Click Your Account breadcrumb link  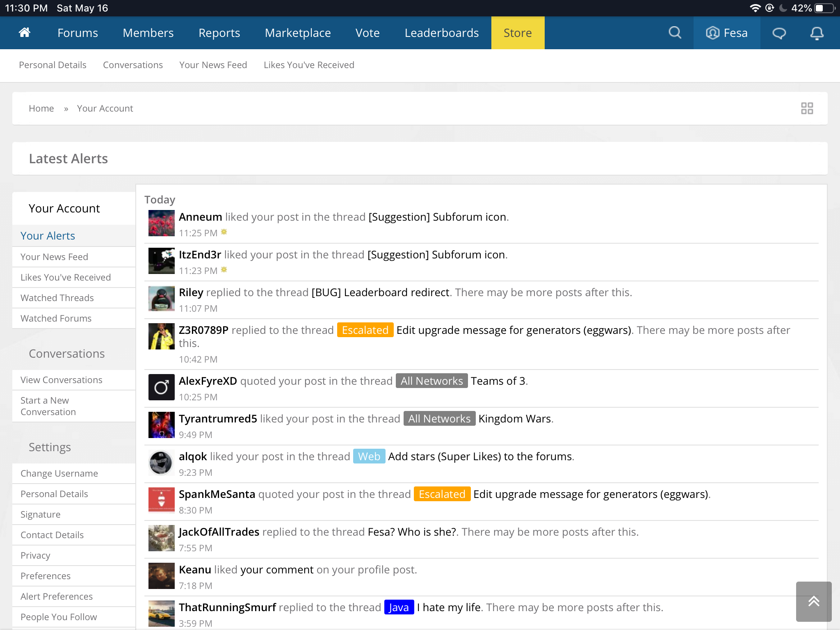105,108
